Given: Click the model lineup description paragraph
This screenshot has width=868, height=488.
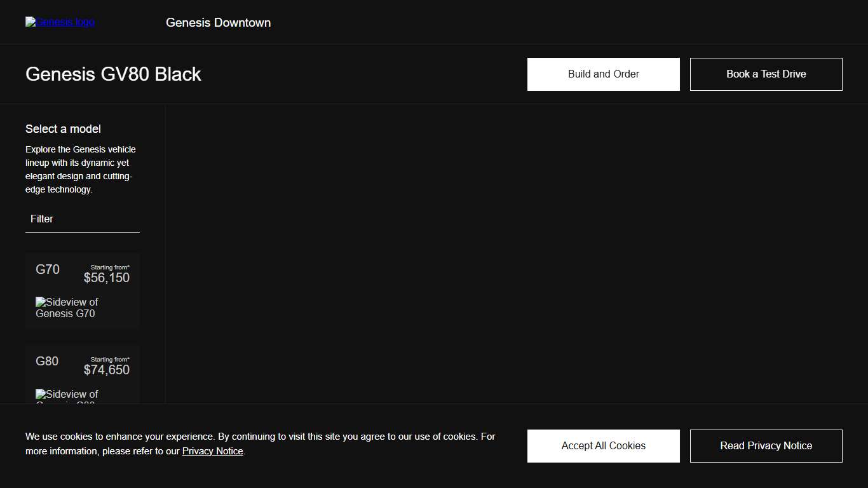Looking at the screenshot, I should (81, 170).
